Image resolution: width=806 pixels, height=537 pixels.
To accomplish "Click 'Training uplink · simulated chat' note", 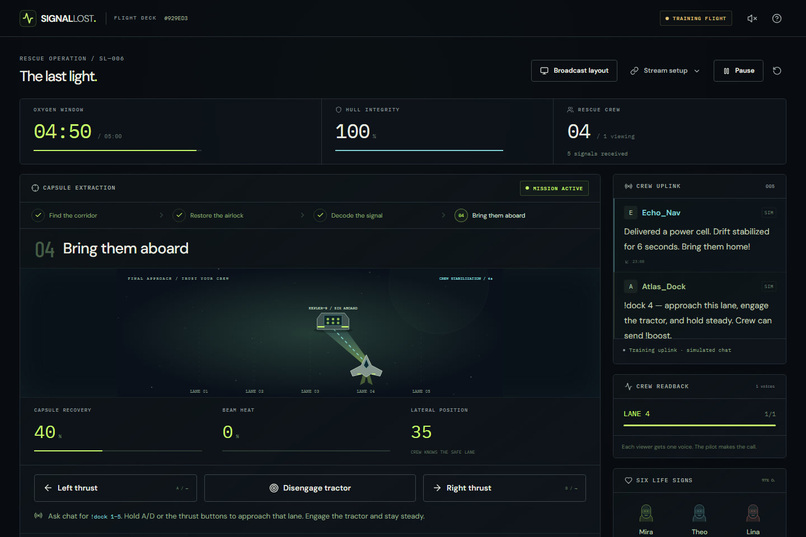I will pyautogui.click(x=680, y=350).
